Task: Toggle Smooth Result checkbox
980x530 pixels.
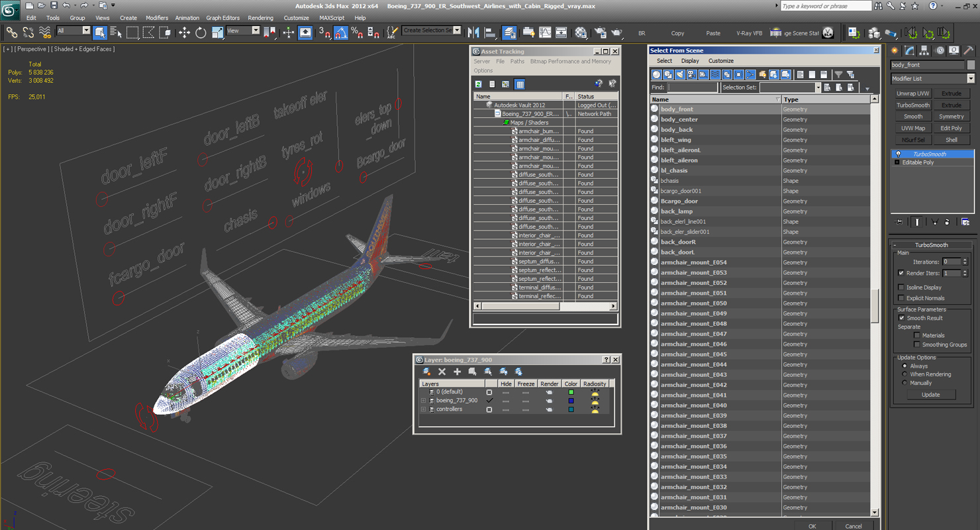Action: coord(901,318)
